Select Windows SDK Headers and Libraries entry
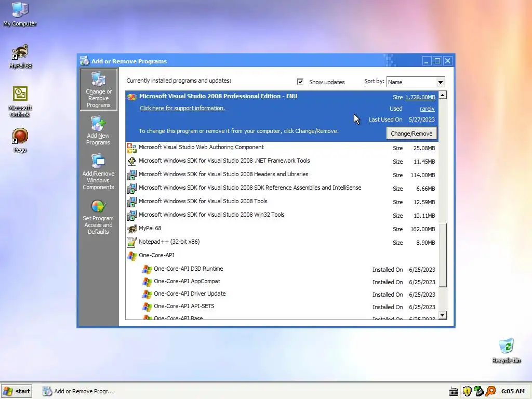 pos(282,175)
